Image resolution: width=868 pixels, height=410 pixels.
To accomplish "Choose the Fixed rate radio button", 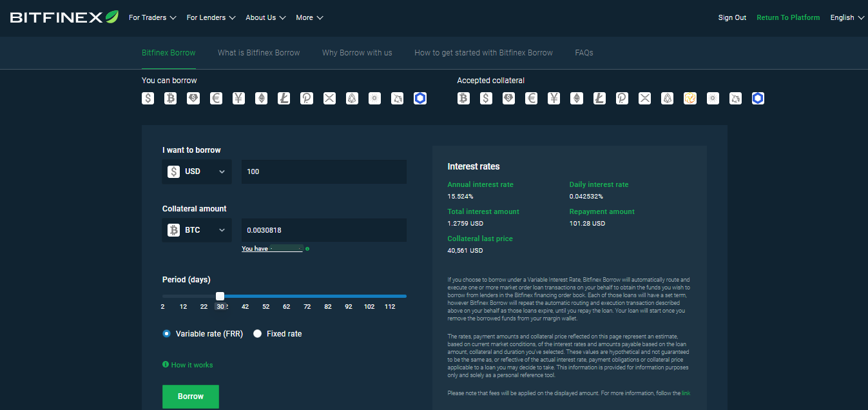I will pos(258,334).
